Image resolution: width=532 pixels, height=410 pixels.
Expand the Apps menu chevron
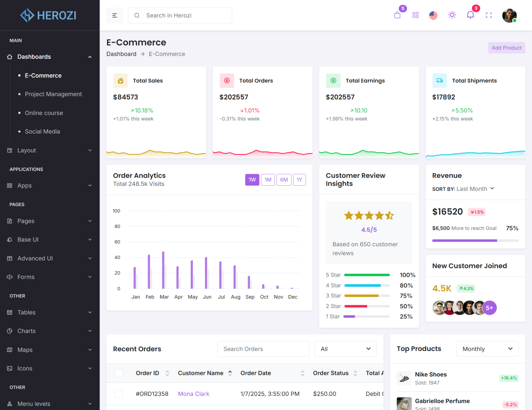click(90, 186)
